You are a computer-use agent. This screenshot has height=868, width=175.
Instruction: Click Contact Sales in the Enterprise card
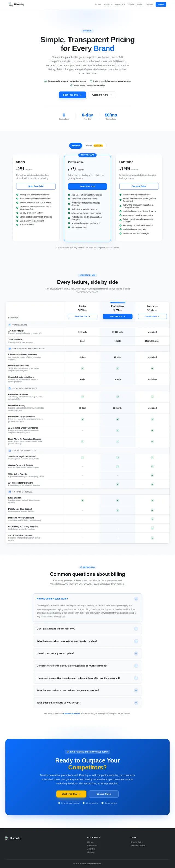[139, 186]
